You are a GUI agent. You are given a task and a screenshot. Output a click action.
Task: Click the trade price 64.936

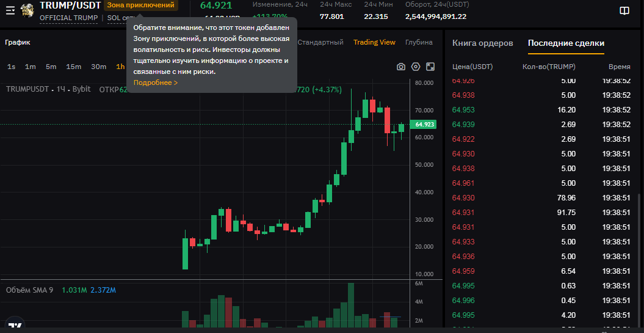click(463, 257)
